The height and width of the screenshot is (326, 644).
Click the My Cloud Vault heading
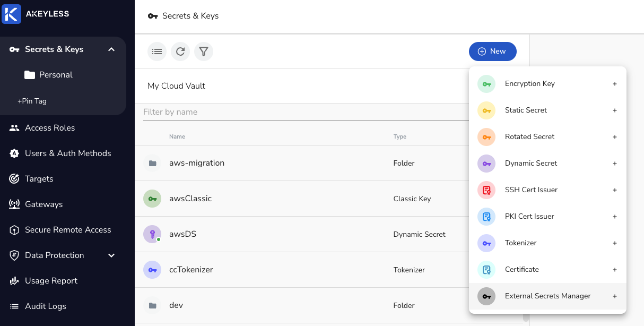coord(176,86)
